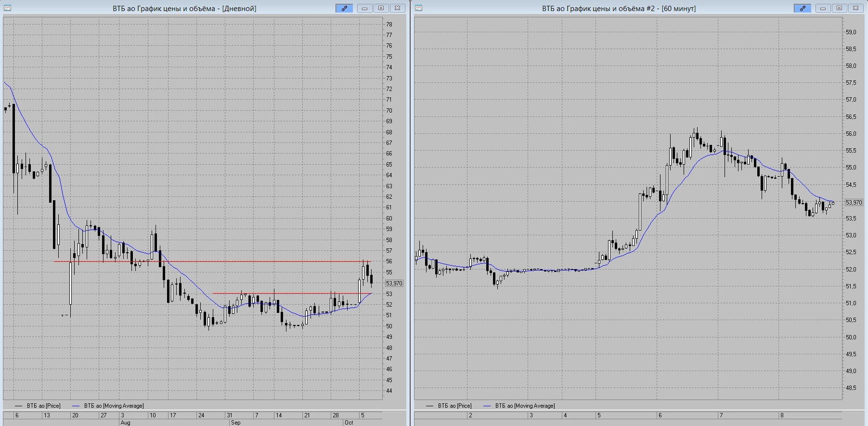The height and width of the screenshot is (426, 868).
Task: Click the link icon in the daily chart title bar
Action: pyautogui.click(x=344, y=8)
